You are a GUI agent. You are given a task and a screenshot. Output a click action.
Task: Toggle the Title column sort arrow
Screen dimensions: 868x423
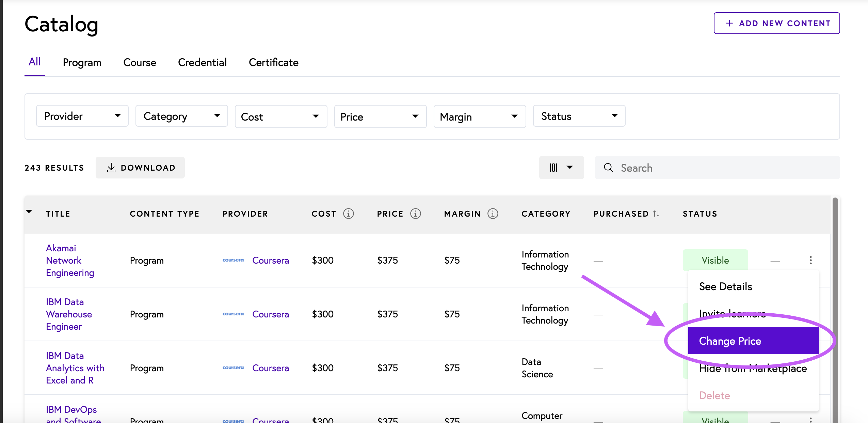29,211
